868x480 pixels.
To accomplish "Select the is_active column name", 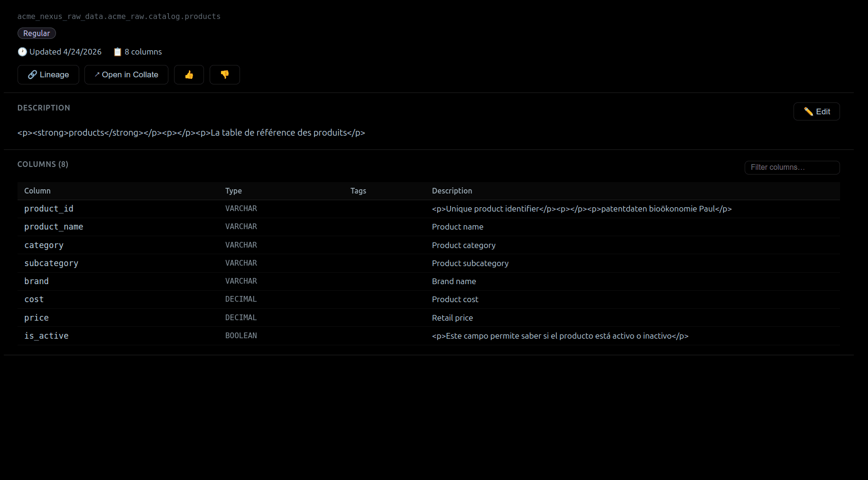I will pyautogui.click(x=46, y=335).
